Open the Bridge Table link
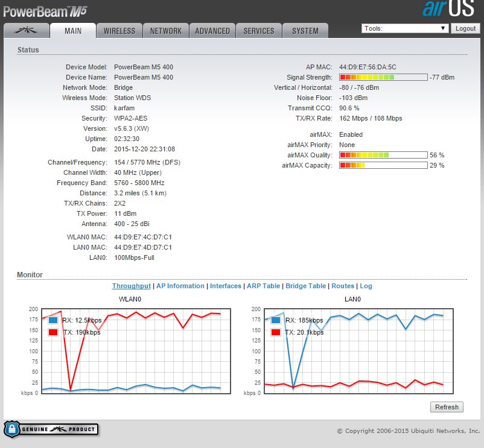Viewport: 484px width, 448px height. pos(305,286)
